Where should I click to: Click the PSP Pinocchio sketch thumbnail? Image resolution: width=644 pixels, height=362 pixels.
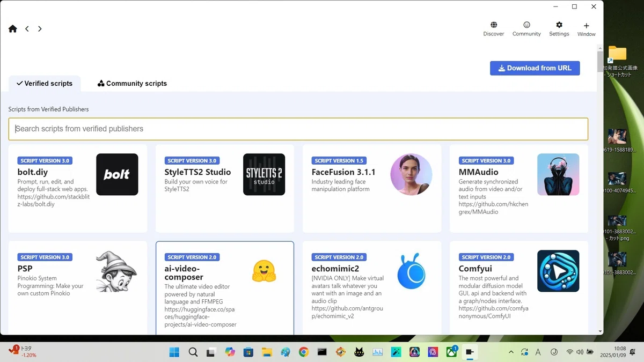pos(117,271)
